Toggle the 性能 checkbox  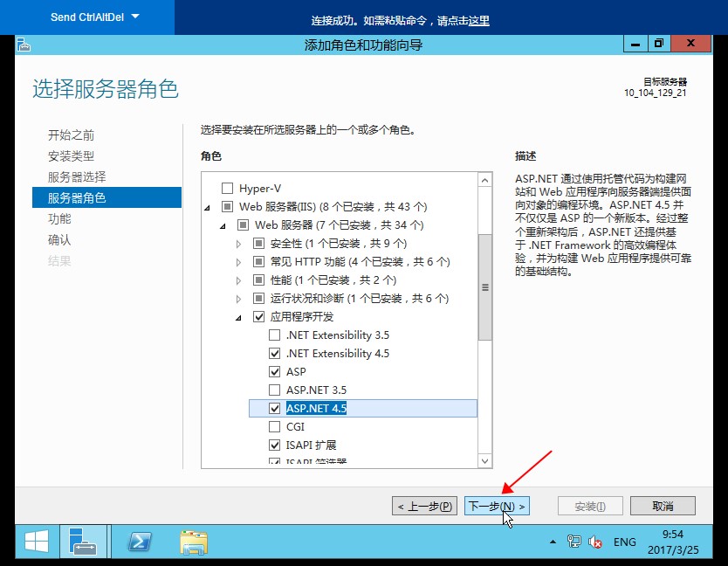coord(258,280)
